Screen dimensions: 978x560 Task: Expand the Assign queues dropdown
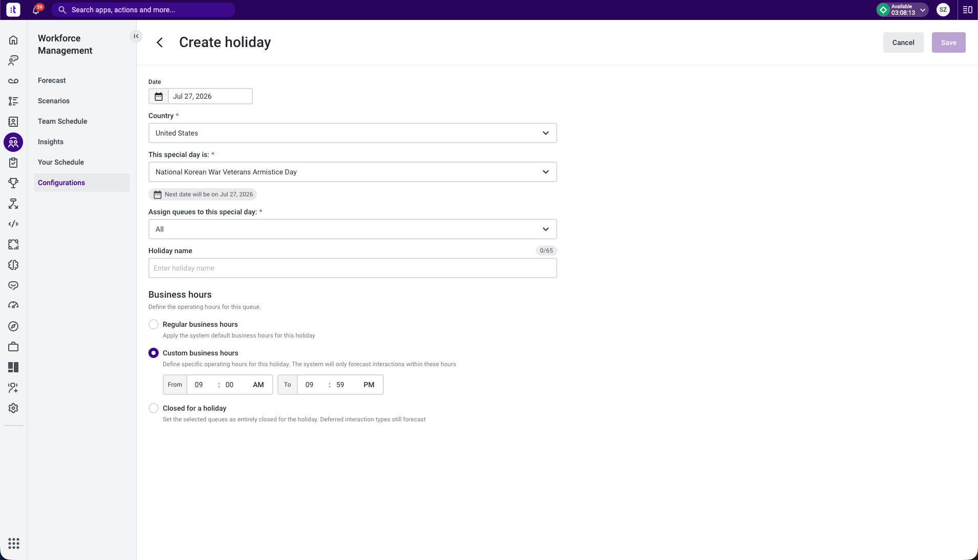(353, 229)
